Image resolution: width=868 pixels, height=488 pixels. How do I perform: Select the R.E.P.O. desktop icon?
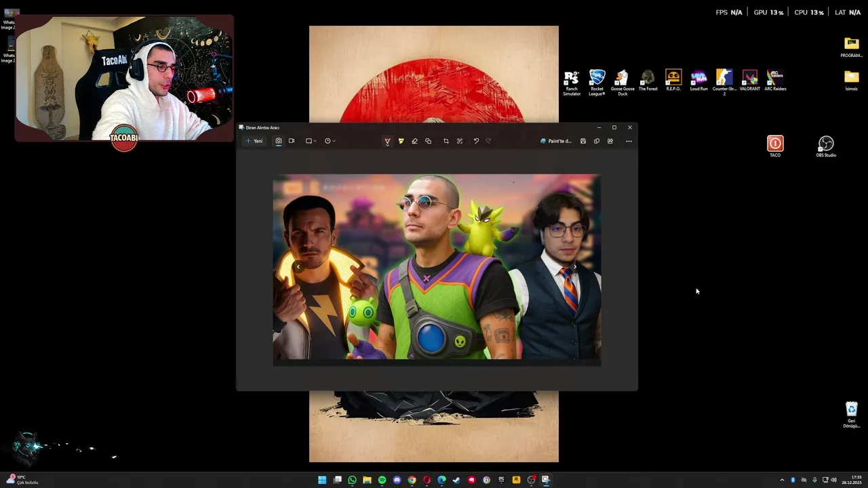click(673, 81)
